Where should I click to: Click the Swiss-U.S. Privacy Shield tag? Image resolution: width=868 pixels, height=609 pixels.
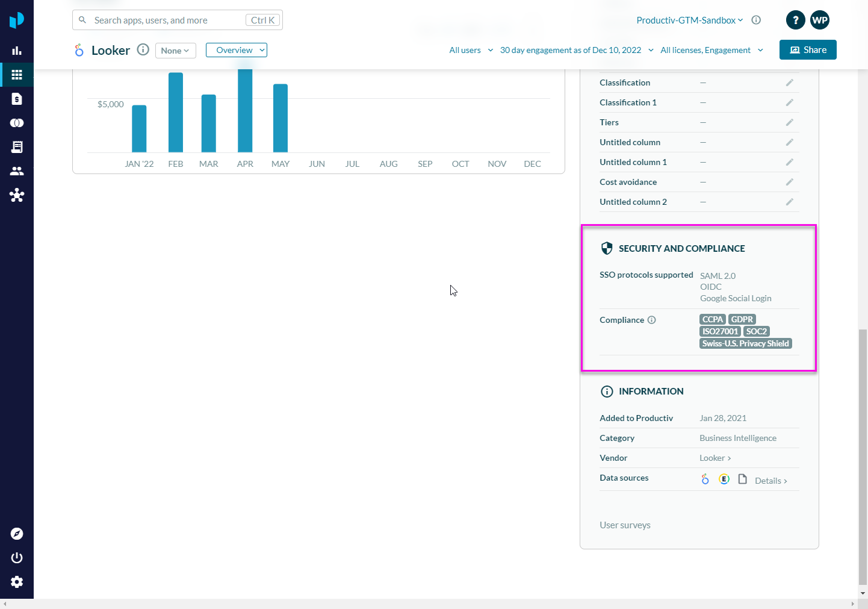coord(746,343)
